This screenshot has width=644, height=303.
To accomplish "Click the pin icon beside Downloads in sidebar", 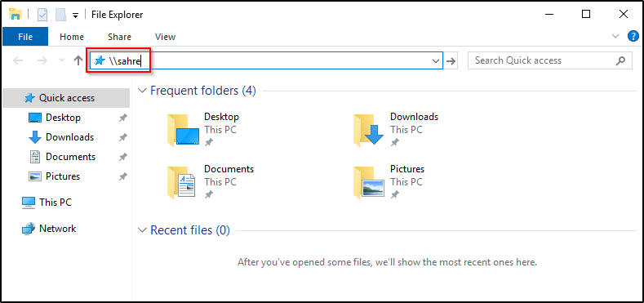I will click(122, 138).
